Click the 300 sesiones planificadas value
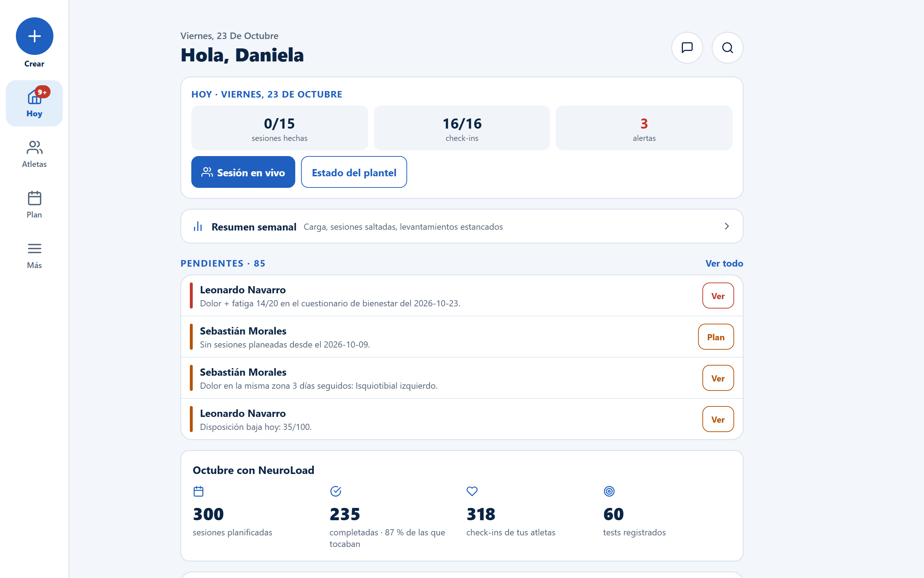This screenshot has height=578, width=924. coord(209,514)
